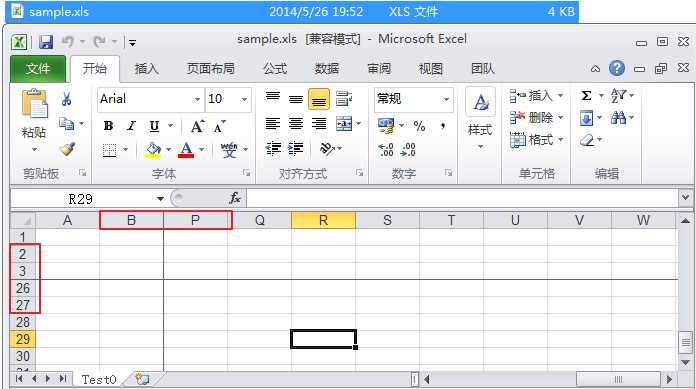696x389 pixels.
Task: Click the cell borders icon
Action: click(x=109, y=150)
